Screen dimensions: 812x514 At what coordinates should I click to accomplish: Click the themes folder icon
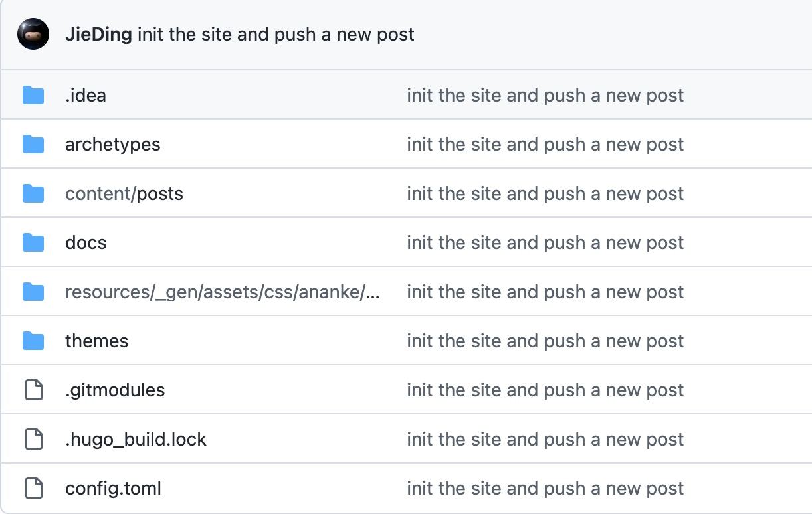tap(33, 341)
